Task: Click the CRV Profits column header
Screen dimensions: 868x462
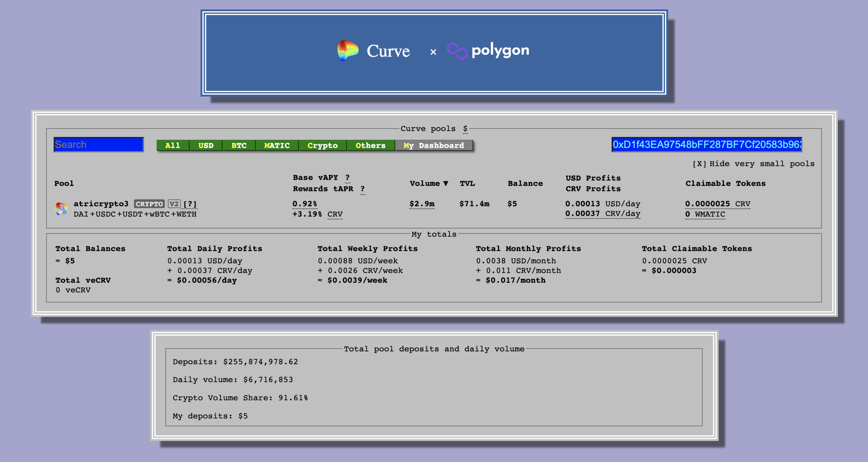Action: pyautogui.click(x=593, y=189)
